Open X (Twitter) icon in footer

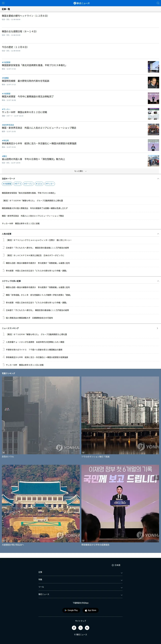point(81,627)
